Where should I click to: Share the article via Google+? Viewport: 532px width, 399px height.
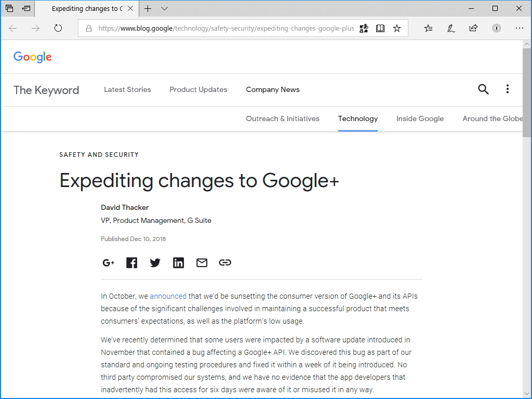click(x=108, y=262)
